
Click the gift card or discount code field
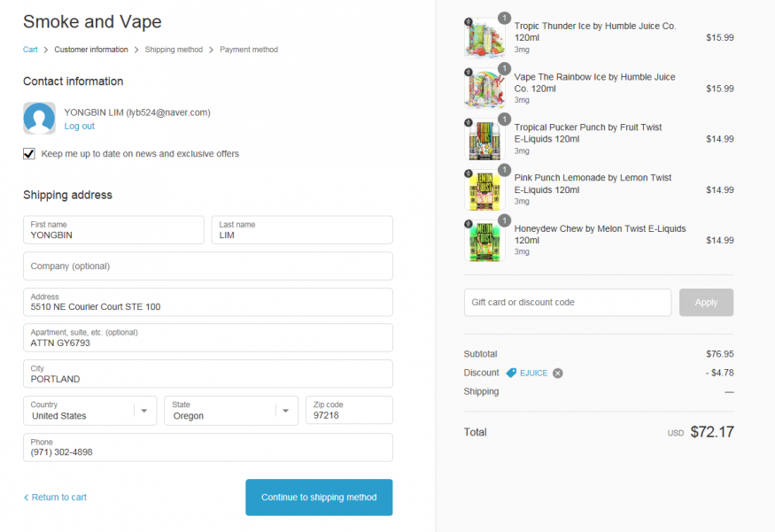pyautogui.click(x=567, y=303)
